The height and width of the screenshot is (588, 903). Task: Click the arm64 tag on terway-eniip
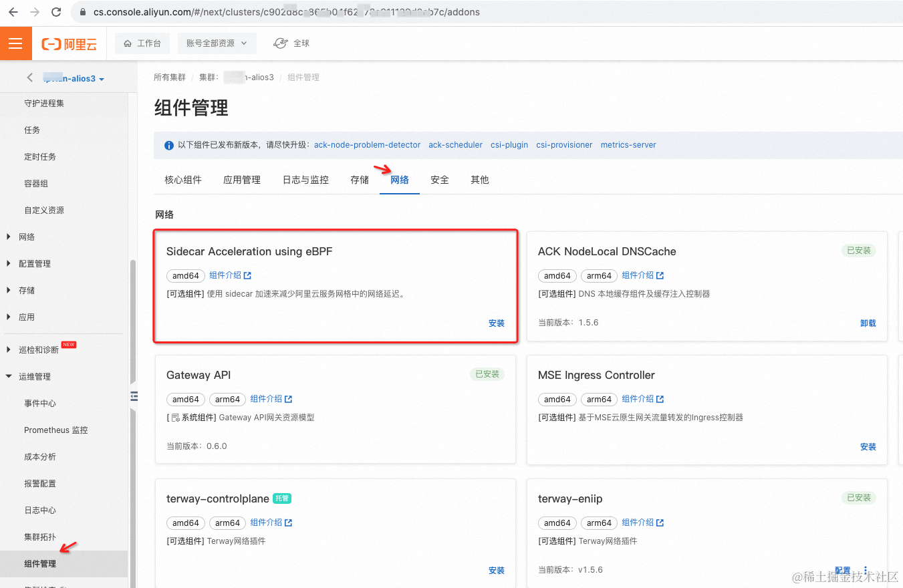pyautogui.click(x=599, y=523)
